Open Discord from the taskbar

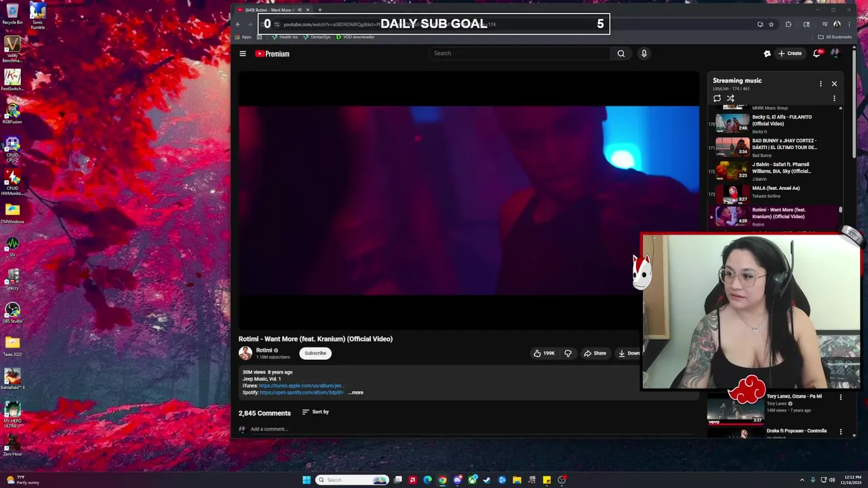457,480
